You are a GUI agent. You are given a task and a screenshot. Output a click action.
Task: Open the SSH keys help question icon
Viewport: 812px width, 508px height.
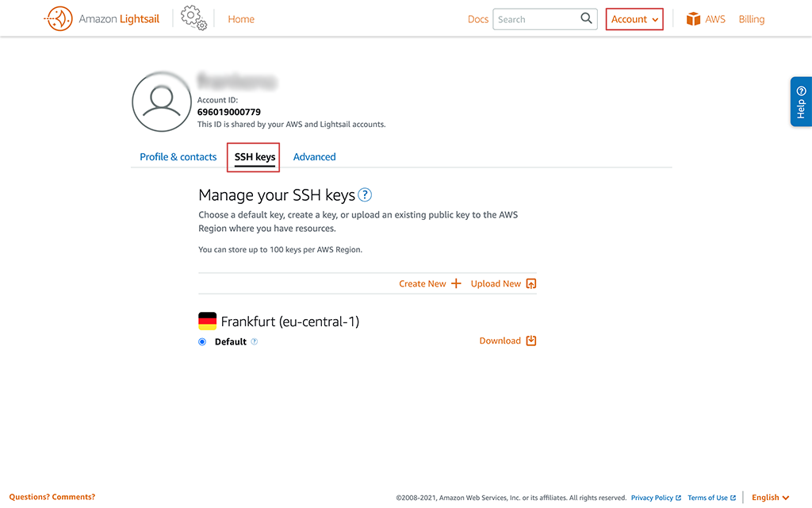[x=365, y=195]
